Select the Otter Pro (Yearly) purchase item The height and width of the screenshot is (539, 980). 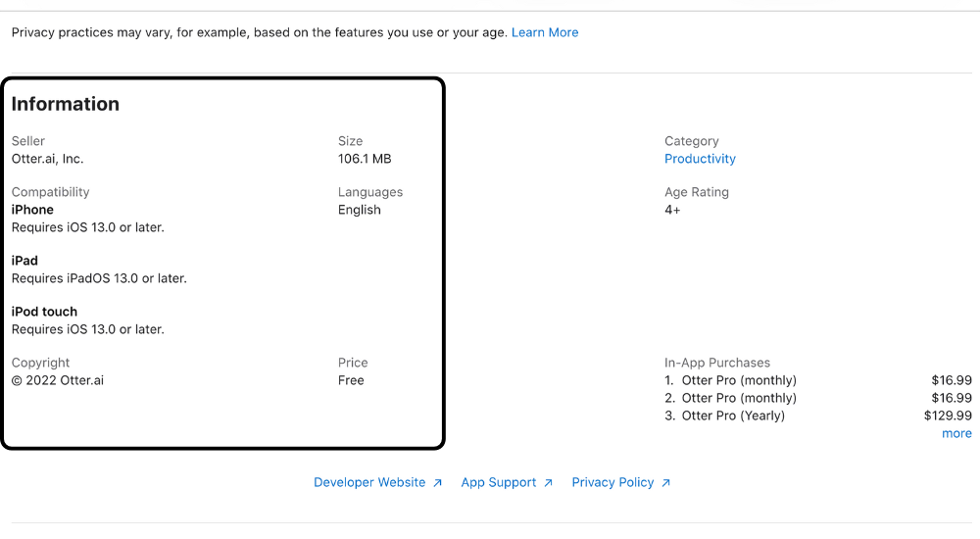733,416
